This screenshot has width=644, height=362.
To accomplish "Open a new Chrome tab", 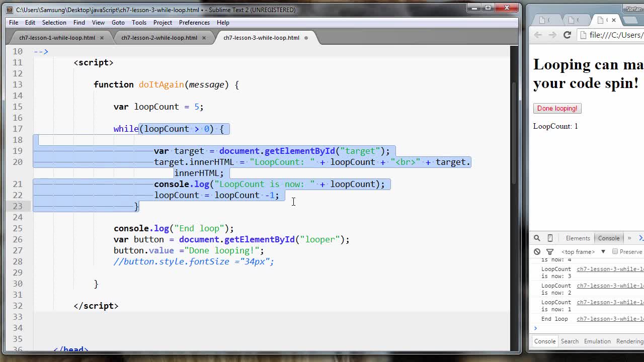I will pyautogui.click(x=631, y=20).
